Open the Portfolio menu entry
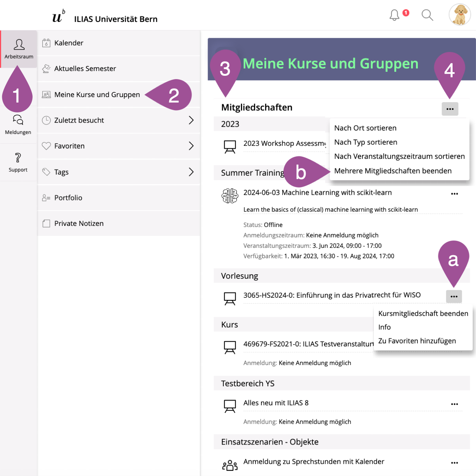This screenshot has width=476, height=476. tap(68, 198)
